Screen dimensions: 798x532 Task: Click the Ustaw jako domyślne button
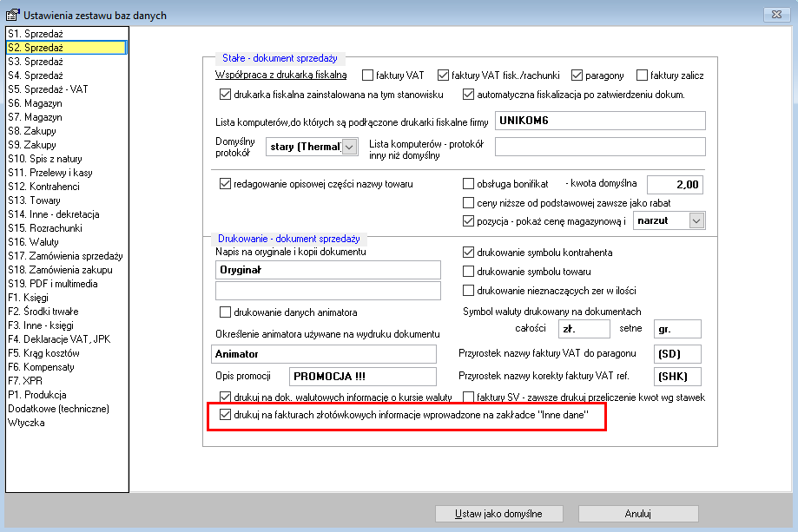tap(498, 514)
